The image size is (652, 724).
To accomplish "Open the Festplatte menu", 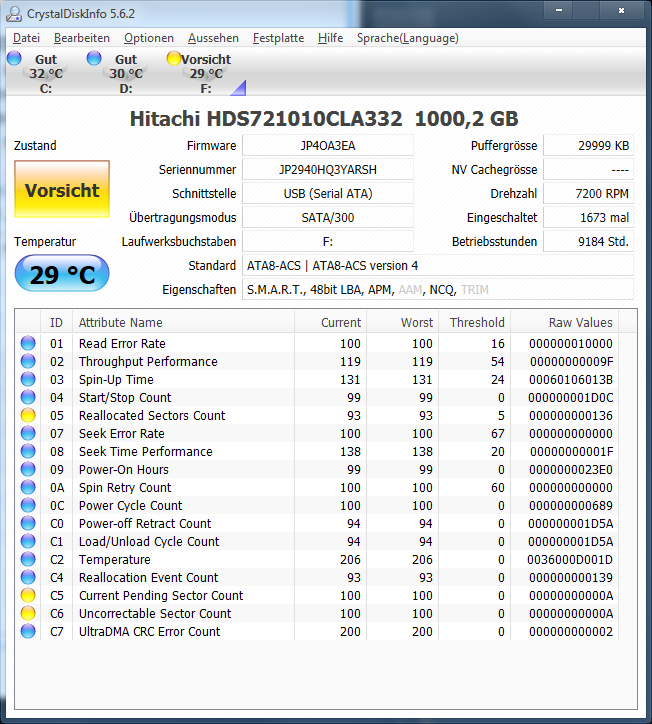I will tap(278, 38).
